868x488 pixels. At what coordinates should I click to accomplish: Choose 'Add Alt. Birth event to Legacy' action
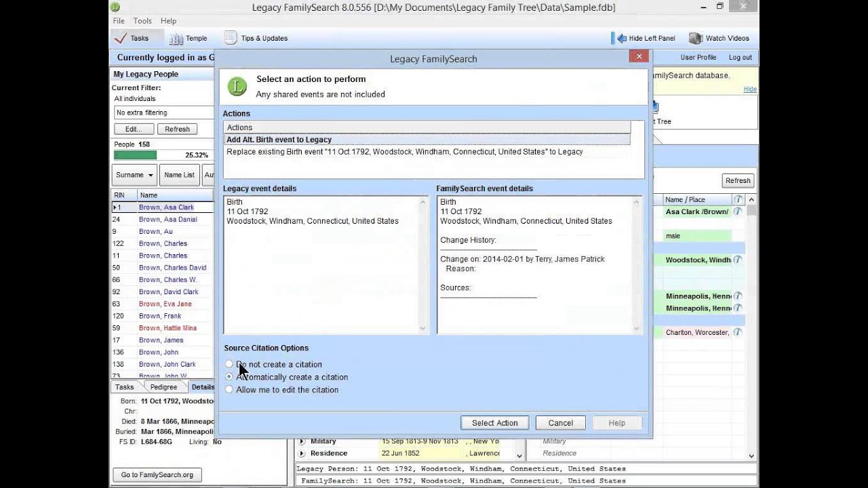pyautogui.click(x=427, y=140)
